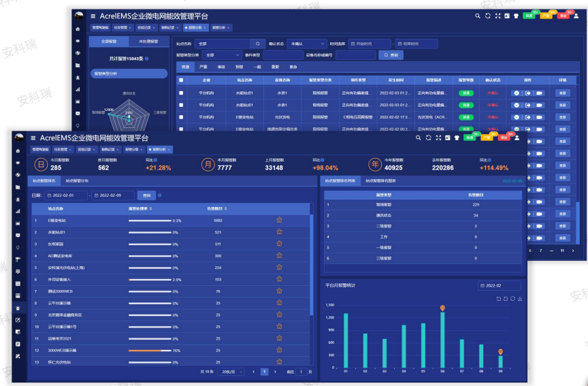
Task: Click the info icon next to 共计报警15043条 in the back window
Action: click(x=146, y=59)
